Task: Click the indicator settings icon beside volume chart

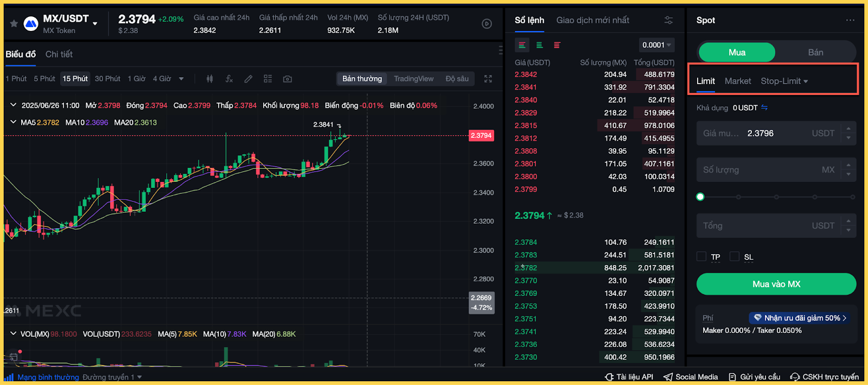Action: tap(14, 357)
